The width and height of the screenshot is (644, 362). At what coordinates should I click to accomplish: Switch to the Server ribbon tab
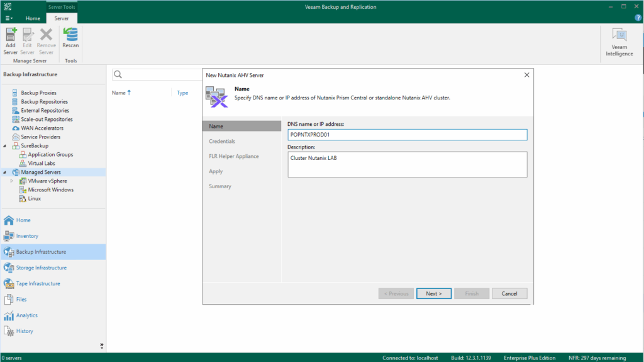[x=62, y=18]
